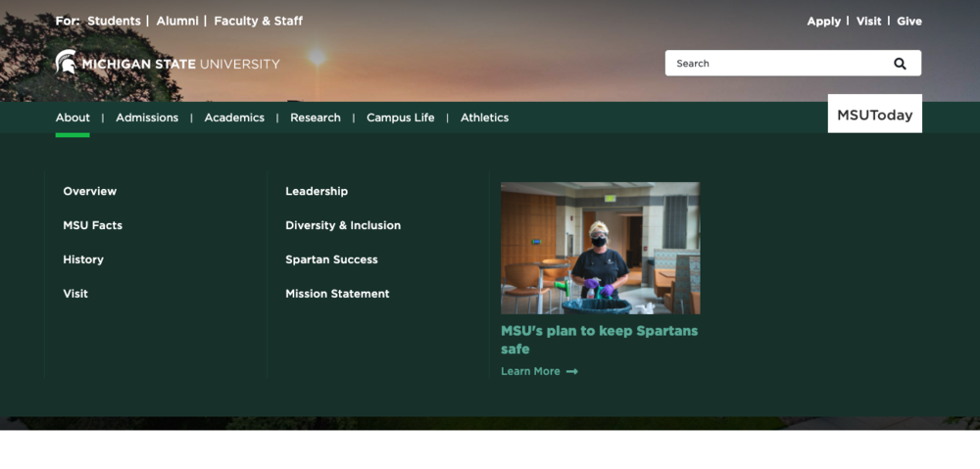Image resolution: width=980 pixels, height=469 pixels.
Task: Select Visit in the About submenu
Action: click(x=75, y=294)
